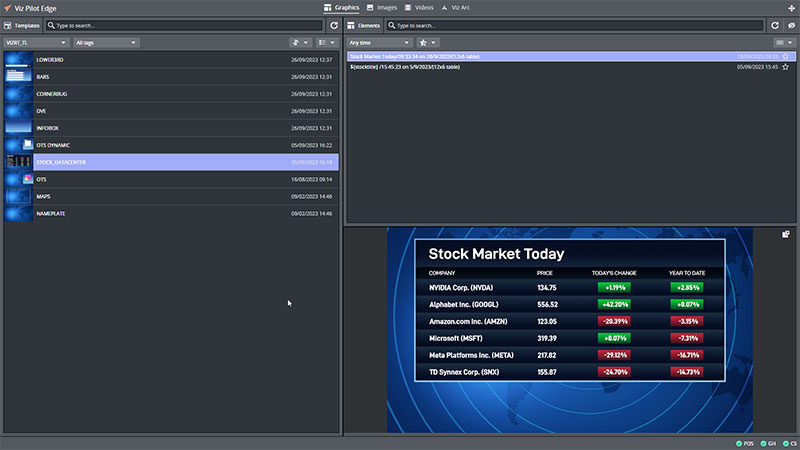Click the STOCK_DATACENTER template thumbnail
The height and width of the screenshot is (450, 800).
tap(18, 162)
